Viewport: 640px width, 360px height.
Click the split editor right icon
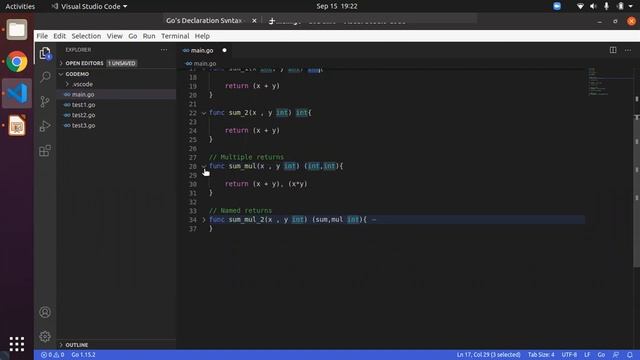tap(613, 50)
